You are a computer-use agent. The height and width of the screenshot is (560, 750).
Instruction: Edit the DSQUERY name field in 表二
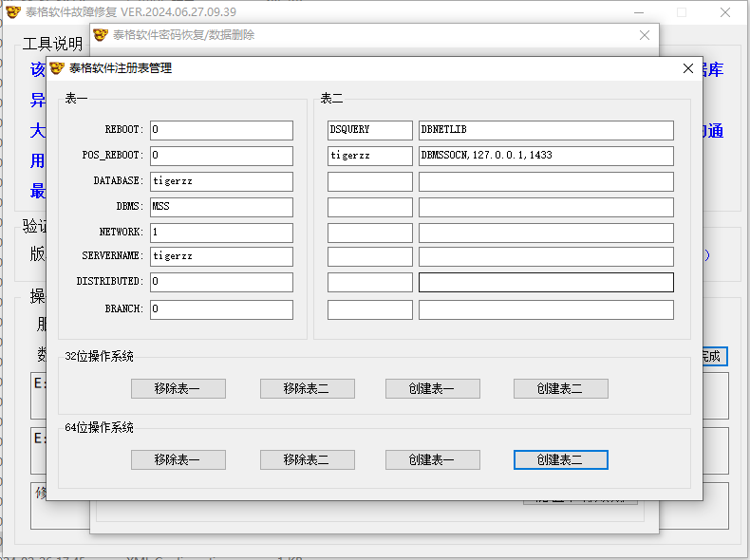point(369,130)
